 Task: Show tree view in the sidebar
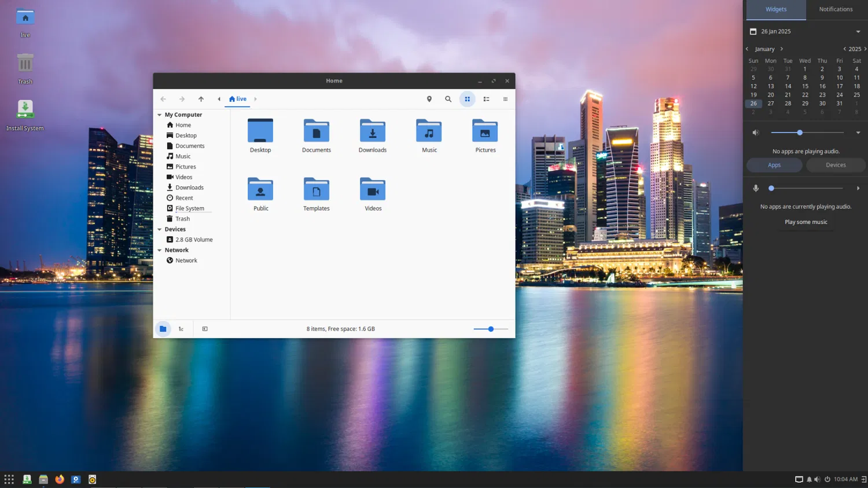181,329
